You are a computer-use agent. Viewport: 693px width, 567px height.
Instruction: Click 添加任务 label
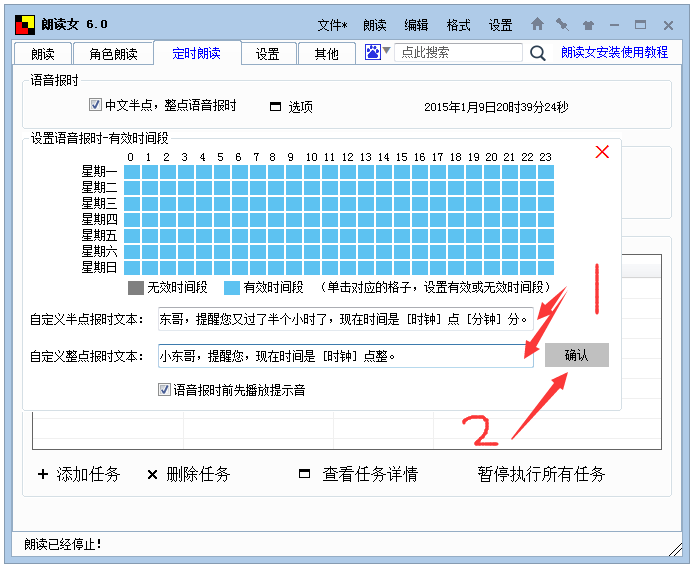coord(88,474)
